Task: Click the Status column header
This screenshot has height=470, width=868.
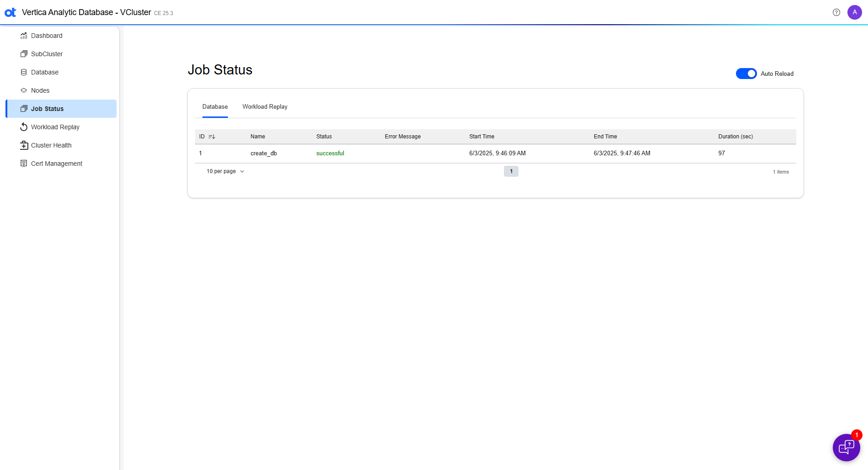Action: tap(324, 137)
